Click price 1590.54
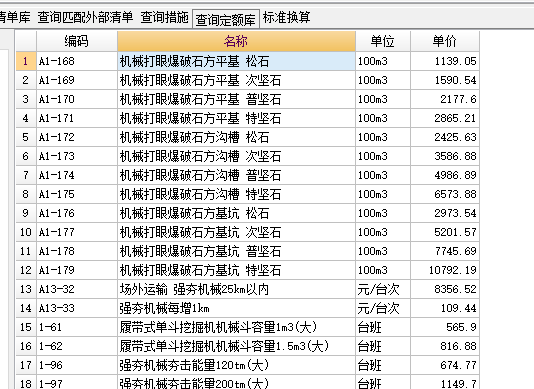The height and width of the screenshot is (389, 534). point(445,80)
